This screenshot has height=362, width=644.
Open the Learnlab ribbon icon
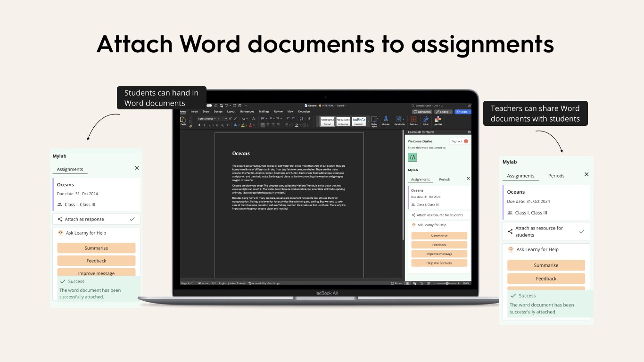[x=438, y=119]
